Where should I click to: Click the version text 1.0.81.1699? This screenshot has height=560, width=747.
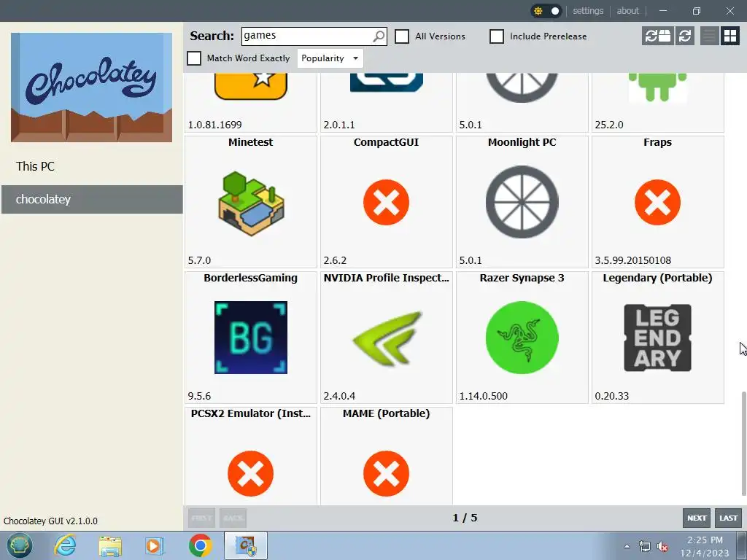pyautogui.click(x=215, y=125)
